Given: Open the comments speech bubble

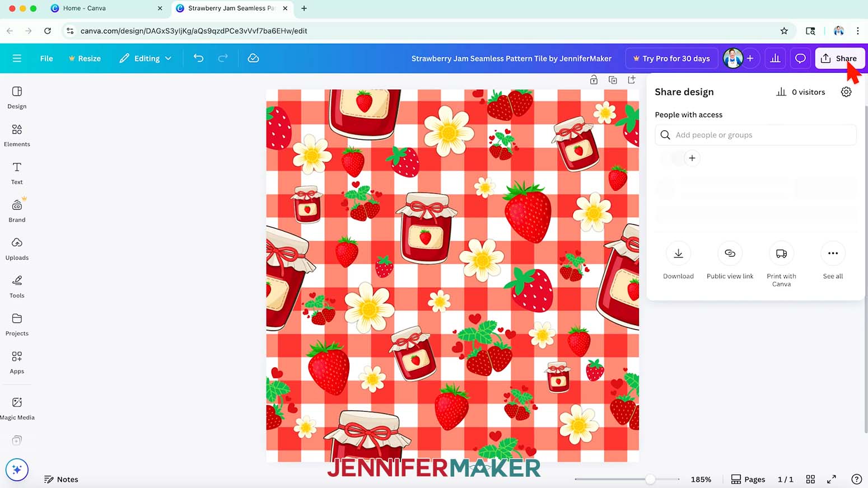Looking at the screenshot, I should click(x=800, y=58).
